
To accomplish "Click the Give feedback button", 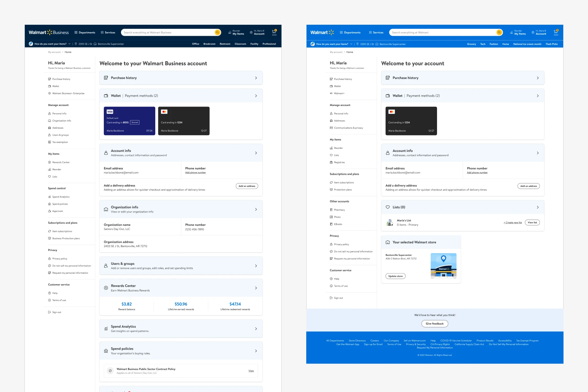I will (x=435, y=323).
